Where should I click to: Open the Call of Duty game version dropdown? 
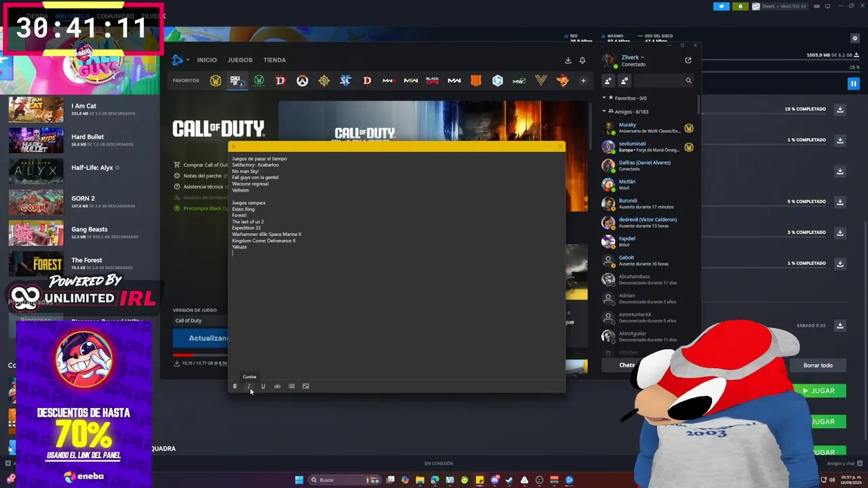[200, 321]
